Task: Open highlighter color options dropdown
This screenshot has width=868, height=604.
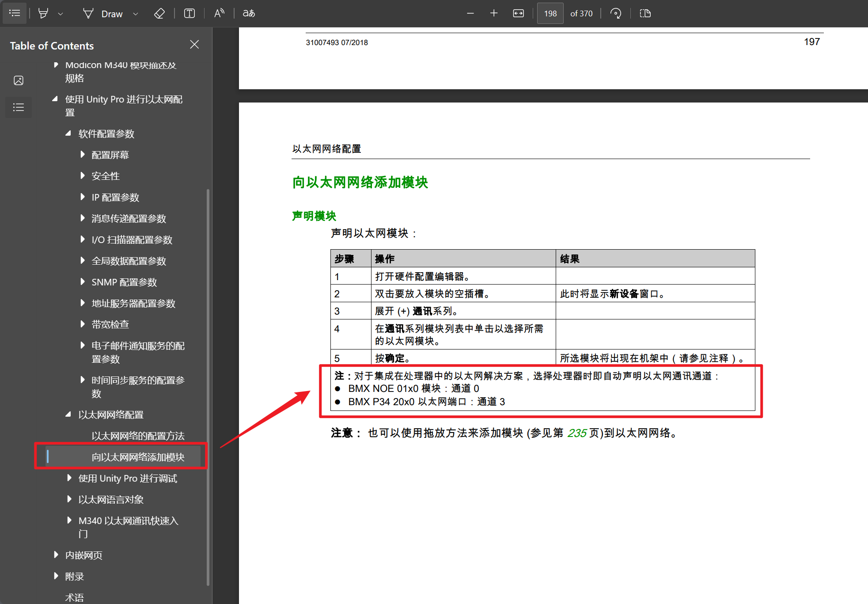Action: [x=61, y=14]
